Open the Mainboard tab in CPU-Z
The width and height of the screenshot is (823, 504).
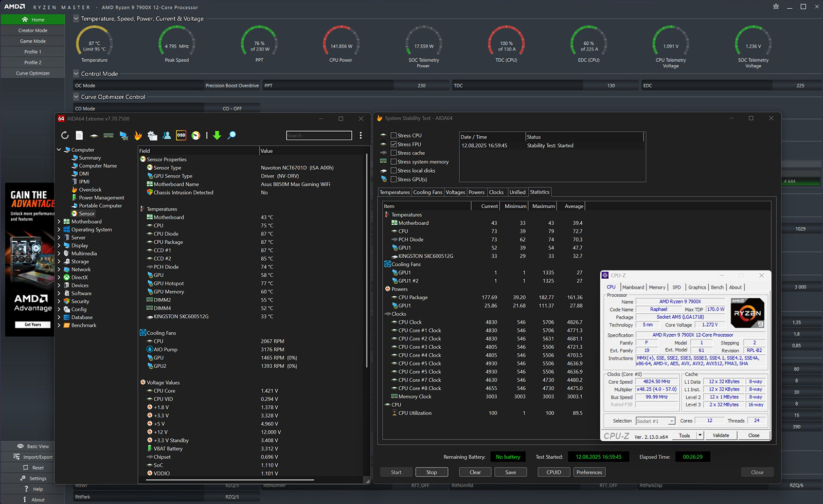click(x=633, y=287)
